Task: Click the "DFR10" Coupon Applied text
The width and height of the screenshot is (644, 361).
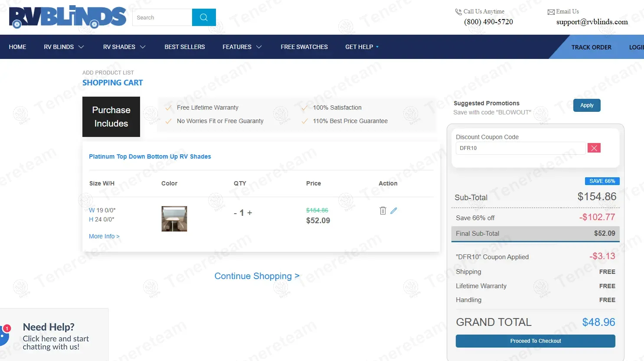Action: tap(492, 257)
